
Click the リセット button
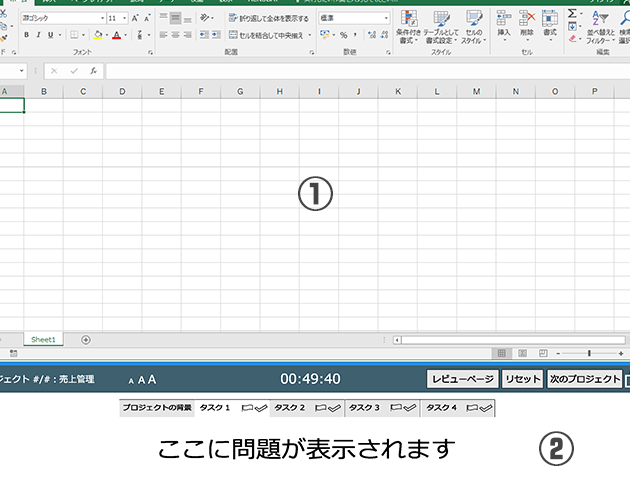coord(523,379)
